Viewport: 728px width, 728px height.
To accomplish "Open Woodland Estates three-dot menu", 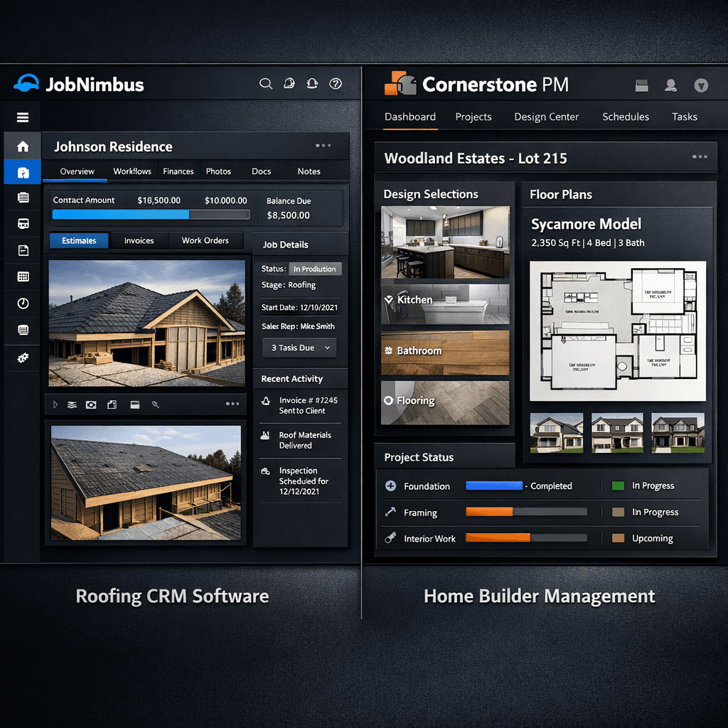I will [x=700, y=157].
